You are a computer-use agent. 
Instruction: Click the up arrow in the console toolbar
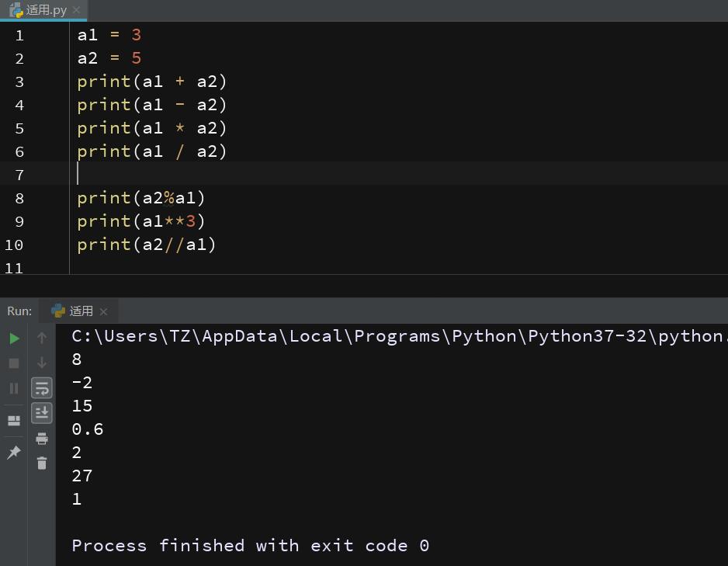41,338
